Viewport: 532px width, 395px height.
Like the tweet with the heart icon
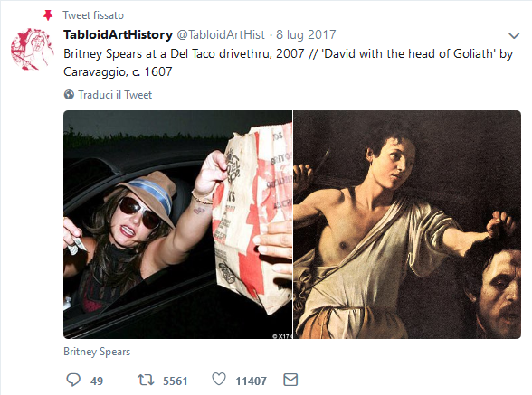click(x=219, y=379)
